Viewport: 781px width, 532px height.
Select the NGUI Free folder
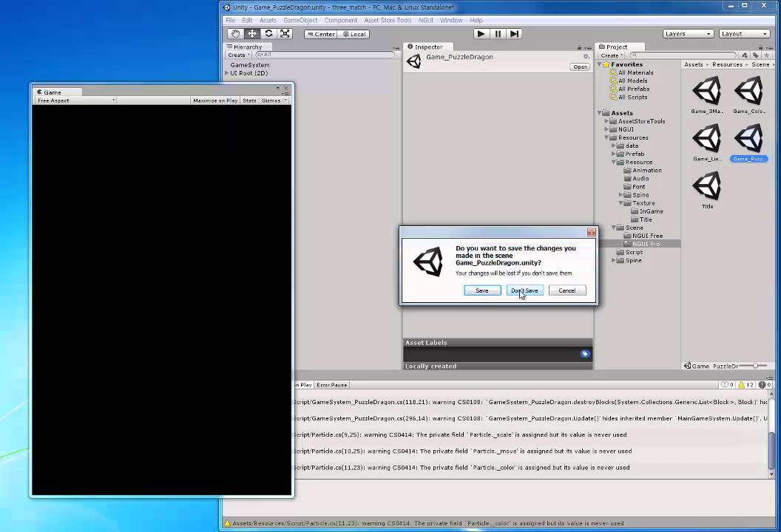pos(647,236)
